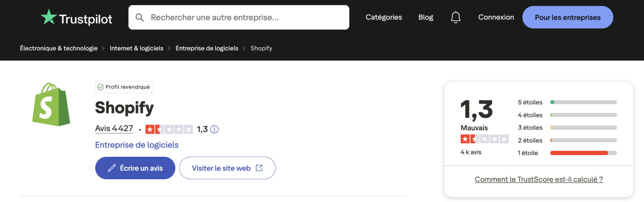Open the notifications bell icon

[x=455, y=17]
